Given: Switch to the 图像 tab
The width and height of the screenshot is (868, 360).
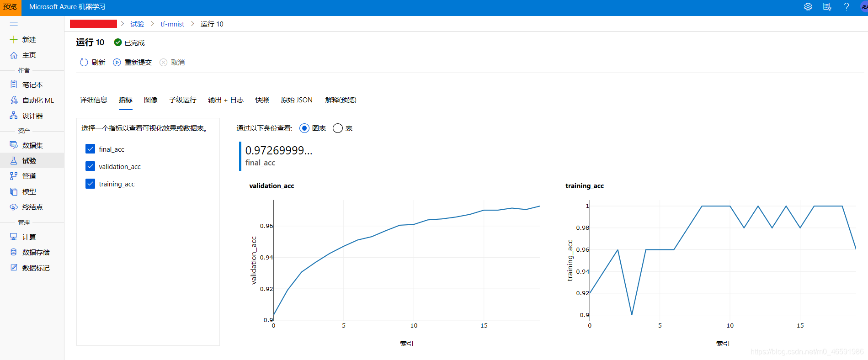Looking at the screenshot, I should tap(151, 100).
